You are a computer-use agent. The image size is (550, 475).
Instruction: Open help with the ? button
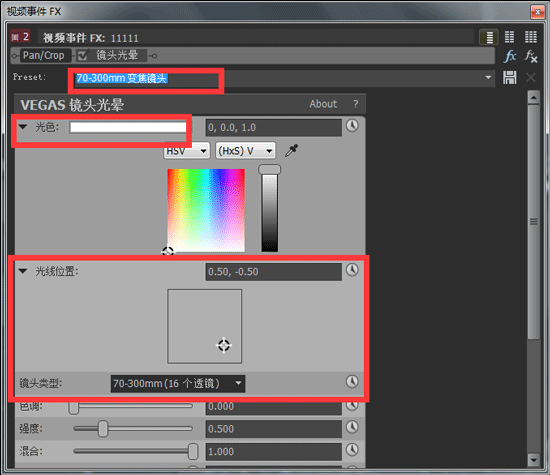pyautogui.click(x=356, y=104)
